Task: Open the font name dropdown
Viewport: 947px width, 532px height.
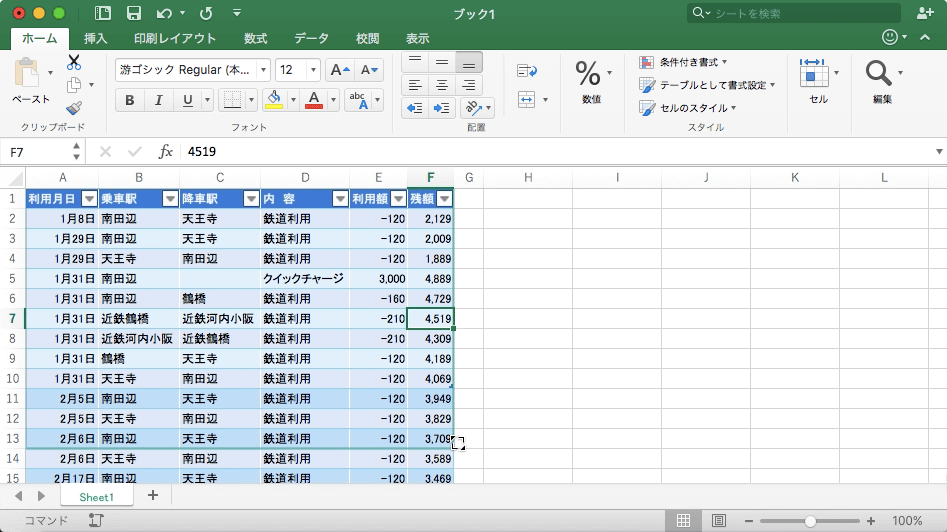Action: click(x=263, y=70)
